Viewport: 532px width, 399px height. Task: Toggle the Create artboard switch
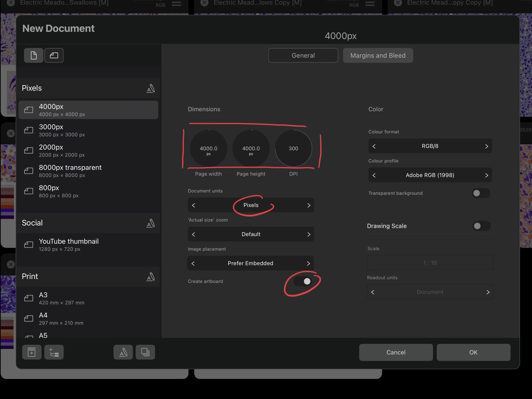click(303, 281)
